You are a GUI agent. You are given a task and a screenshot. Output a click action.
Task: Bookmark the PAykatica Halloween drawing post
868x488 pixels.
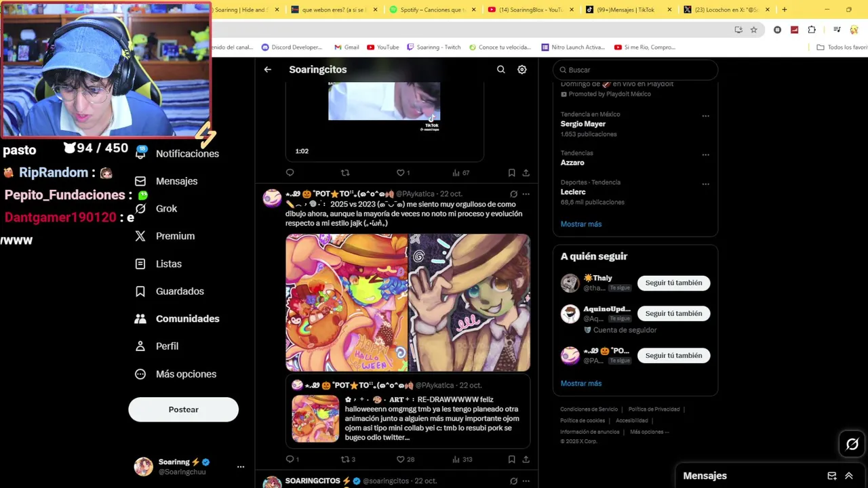tap(511, 459)
